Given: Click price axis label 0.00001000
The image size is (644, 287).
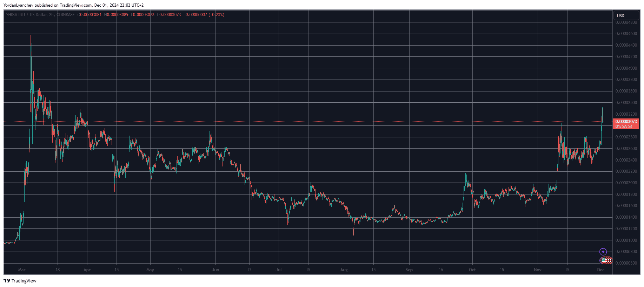Looking at the screenshot, I should [x=626, y=240].
